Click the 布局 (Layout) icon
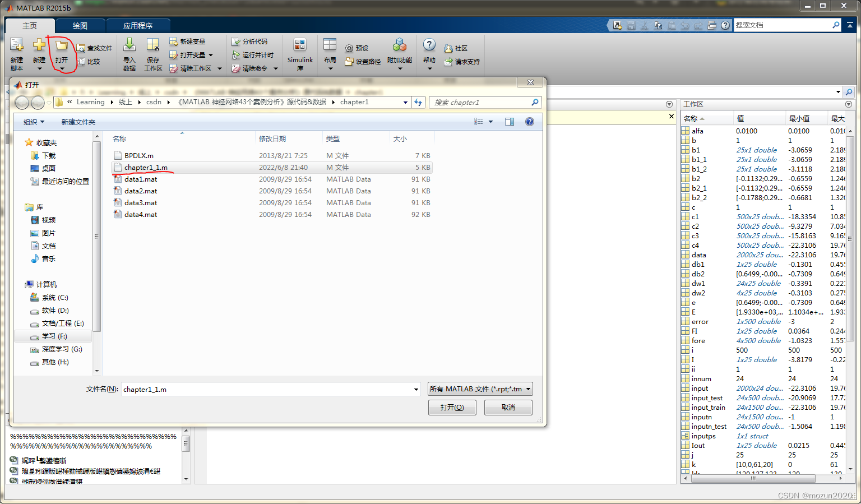This screenshot has width=861, height=504. pyautogui.click(x=330, y=45)
